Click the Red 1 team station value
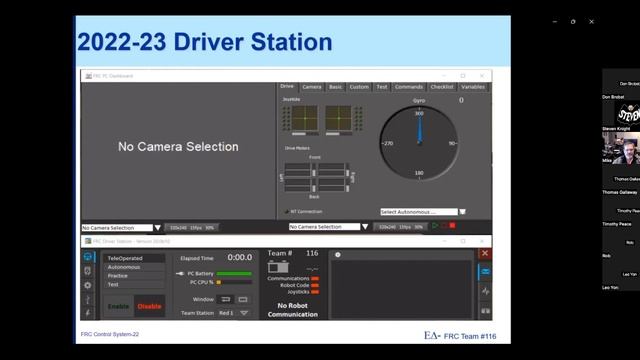Viewport: 640px width, 360px height. 226,313
